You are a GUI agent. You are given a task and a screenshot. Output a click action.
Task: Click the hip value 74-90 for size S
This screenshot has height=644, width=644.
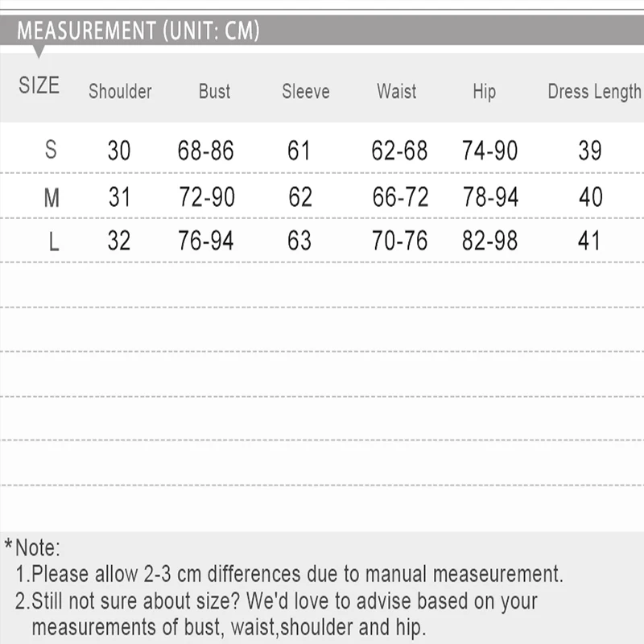pyautogui.click(x=489, y=151)
